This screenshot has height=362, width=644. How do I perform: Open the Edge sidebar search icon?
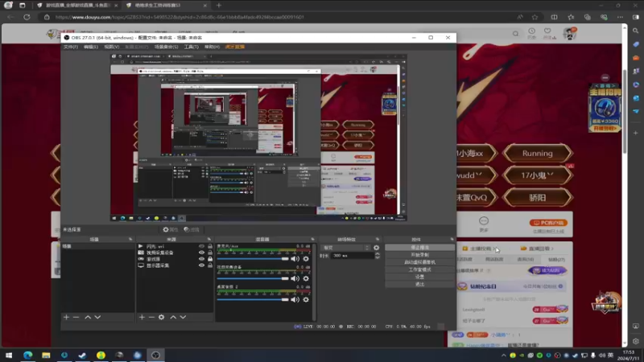click(636, 31)
